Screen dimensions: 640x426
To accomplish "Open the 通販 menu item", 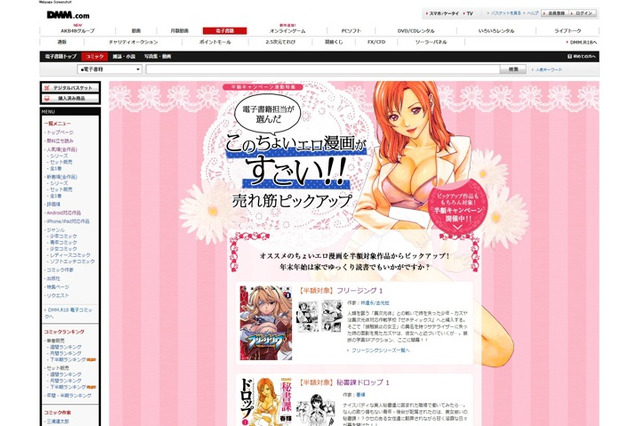I will tap(62, 42).
